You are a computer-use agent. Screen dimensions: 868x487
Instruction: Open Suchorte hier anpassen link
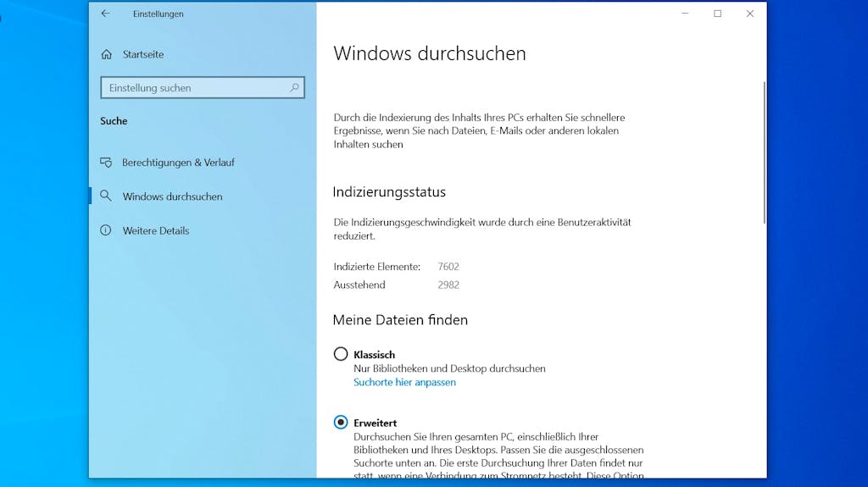pos(404,383)
